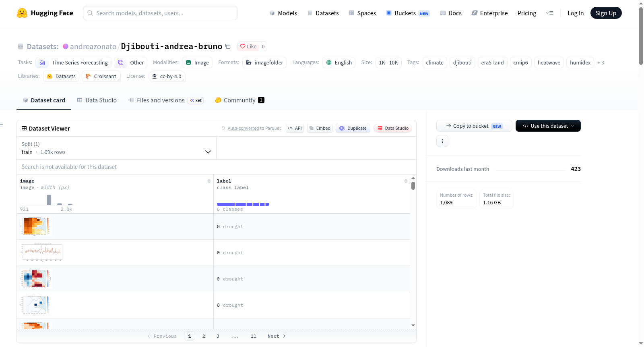644x347 pixels.
Task: Click the Duplicate button
Action: coord(353,128)
